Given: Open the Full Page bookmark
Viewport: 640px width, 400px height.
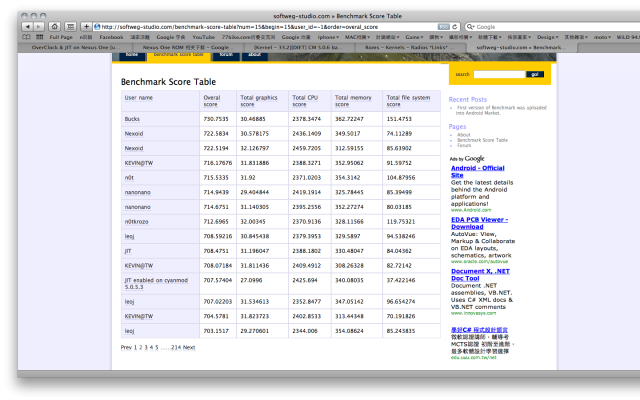Looking at the screenshot, I should click(x=61, y=37).
